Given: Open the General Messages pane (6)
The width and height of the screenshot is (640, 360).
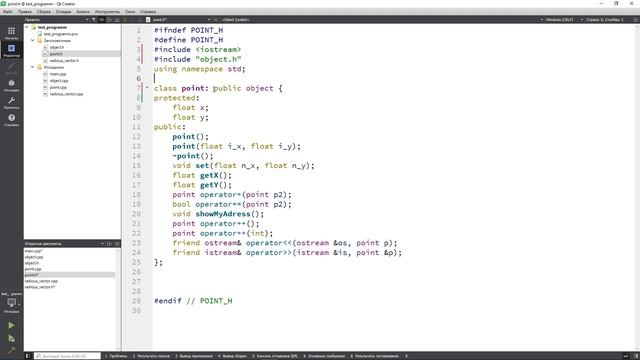Looking at the screenshot, I should tap(324, 356).
